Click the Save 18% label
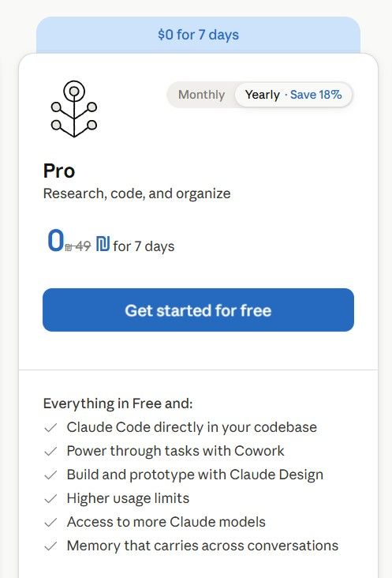This screenshot has width=392, height=578. click(315, 95)
